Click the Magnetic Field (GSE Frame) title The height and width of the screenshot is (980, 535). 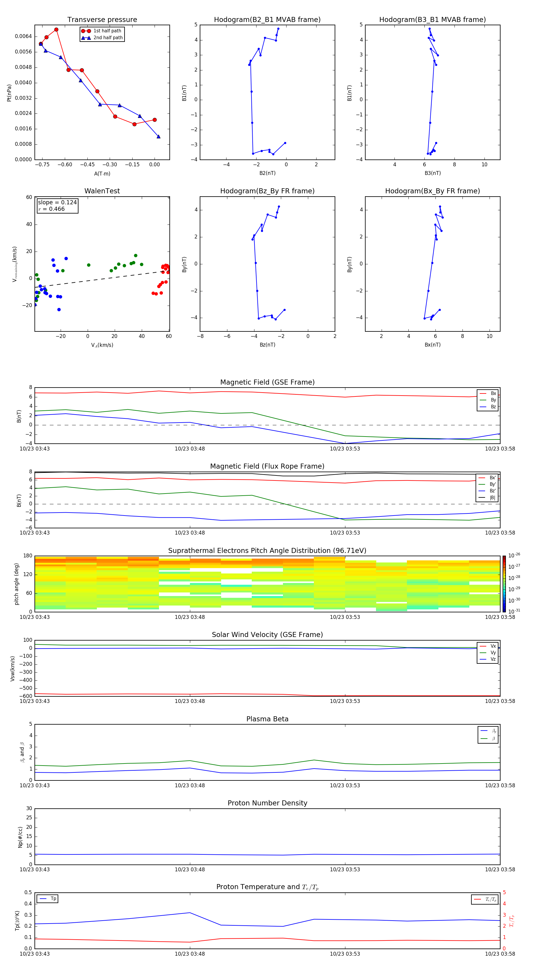(267, 382)
